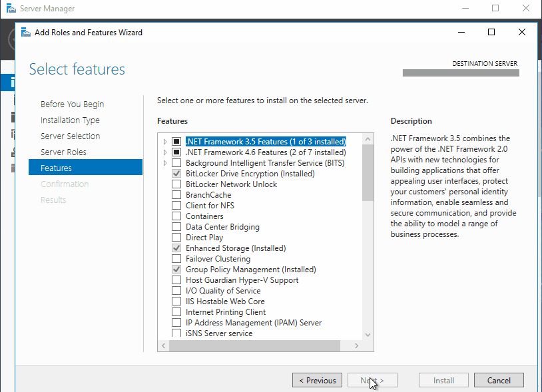Expand the .NET Framework 4.6 Features node
Viewport: 542px width, 392px height.
[x=164, y=152]
